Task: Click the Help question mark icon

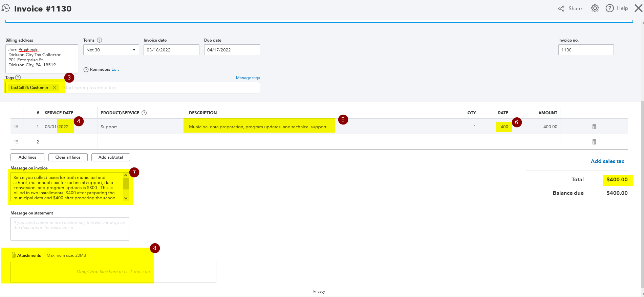Action: [x=609, y=8]
